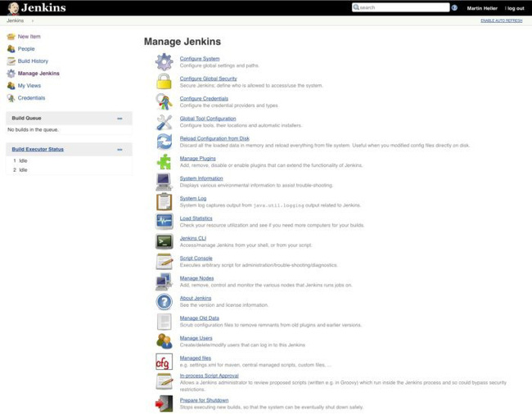Open Build History sidebar entry
Image resolution: width=532 pixels, height=414 pixels.
coord(33,61)
